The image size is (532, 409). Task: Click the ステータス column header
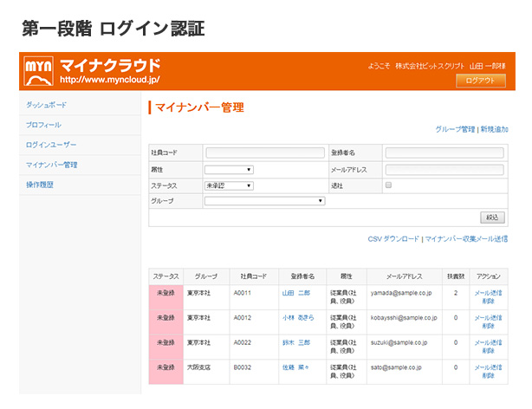tap(165, 276)
